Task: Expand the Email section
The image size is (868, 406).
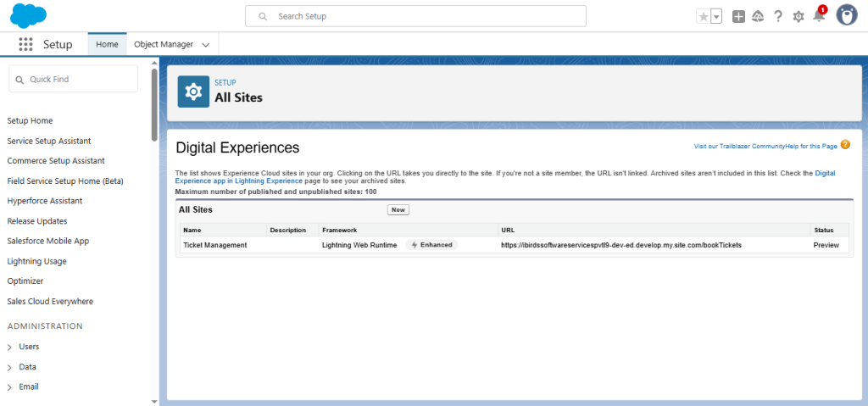Action: (x=10, y=387)
